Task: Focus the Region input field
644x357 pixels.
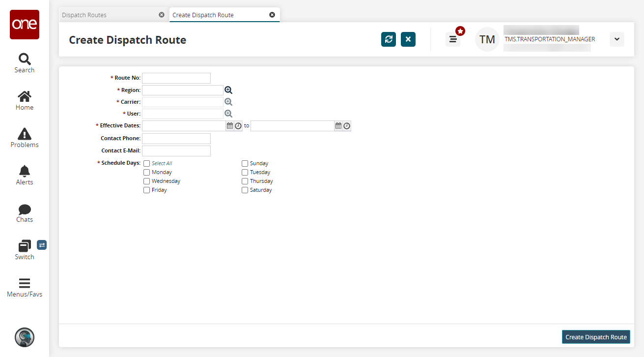Action: point(183,90)
